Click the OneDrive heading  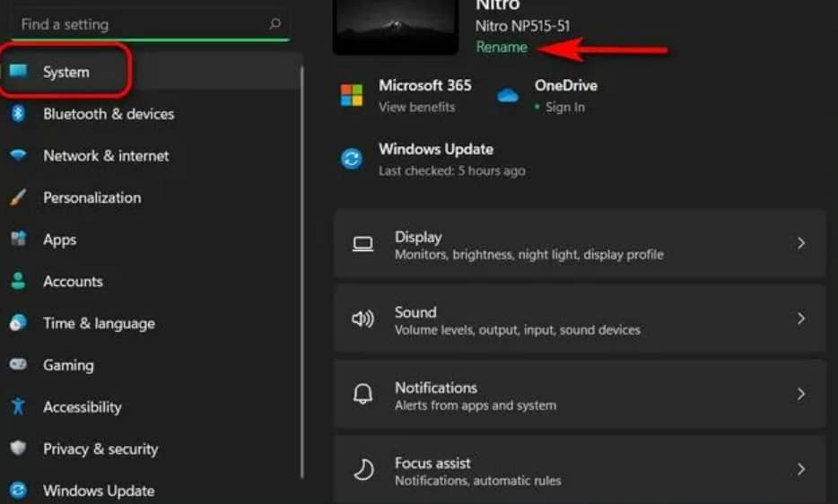click(566, 85)
